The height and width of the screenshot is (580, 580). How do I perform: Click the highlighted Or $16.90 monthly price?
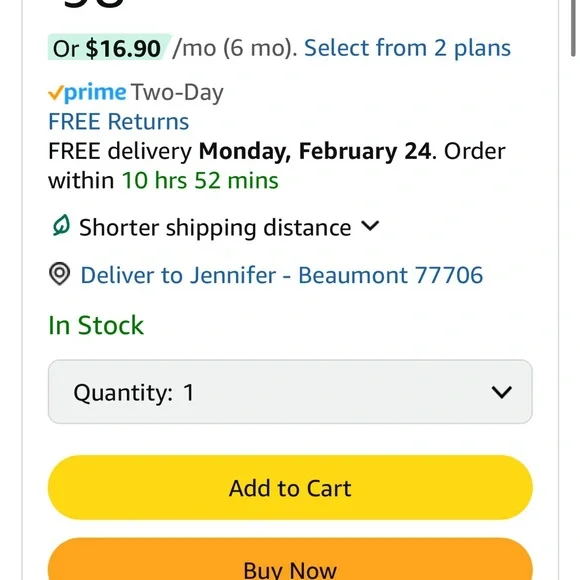107,48
